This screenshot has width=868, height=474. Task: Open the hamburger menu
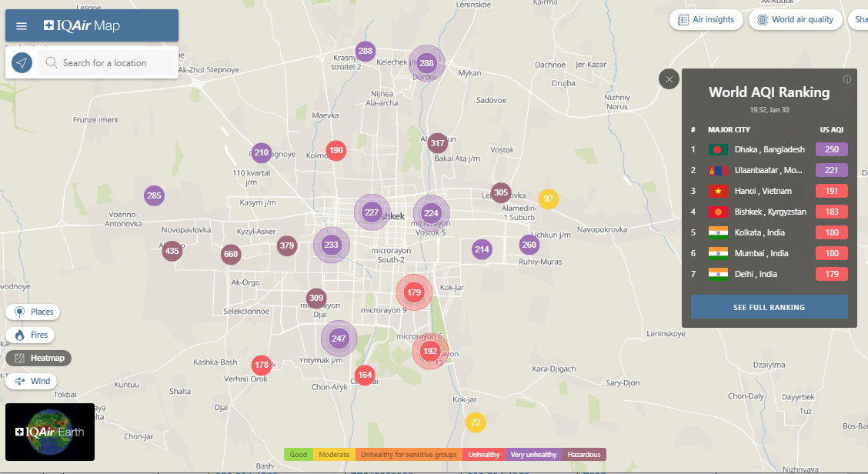[x=22, y=26]
